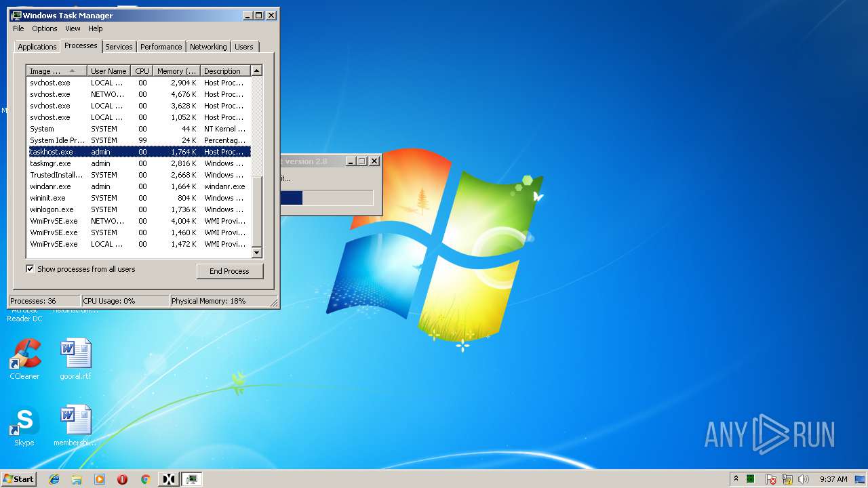Select the winlogon.exe process row

[x=139, y=209]
